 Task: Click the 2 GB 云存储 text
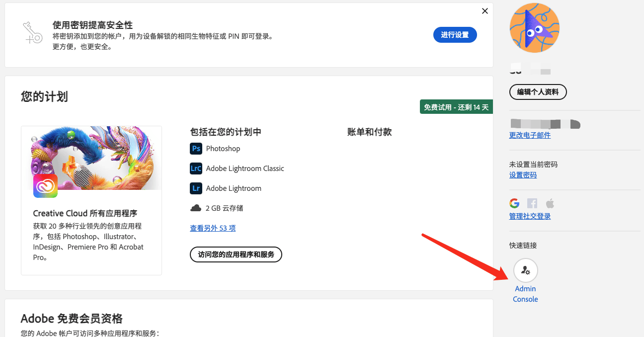[x=225, y=208]
